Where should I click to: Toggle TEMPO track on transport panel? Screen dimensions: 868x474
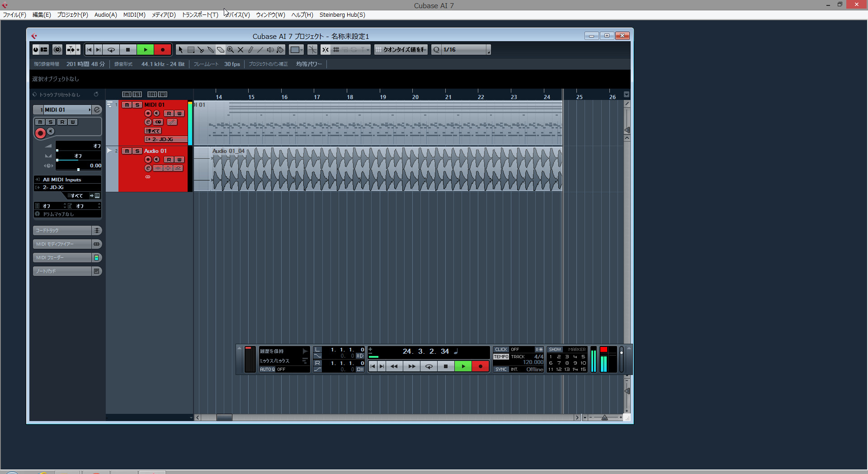point(501,357)
